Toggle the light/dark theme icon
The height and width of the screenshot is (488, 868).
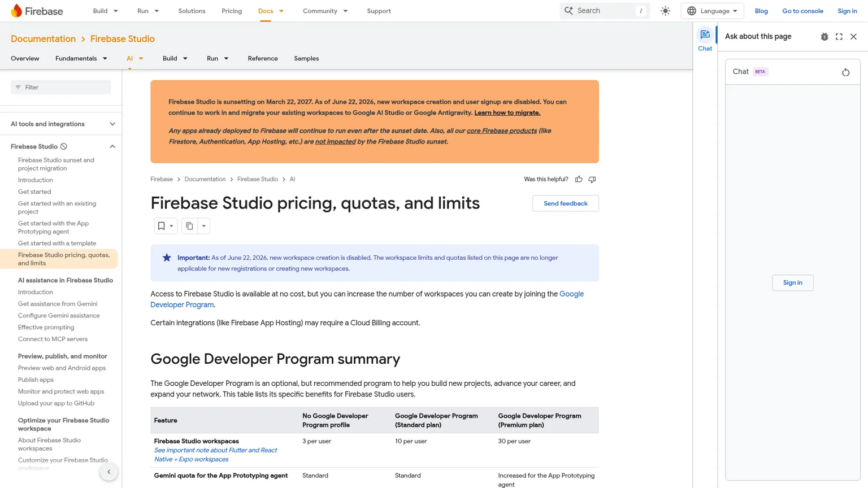(x=665, y=11)
